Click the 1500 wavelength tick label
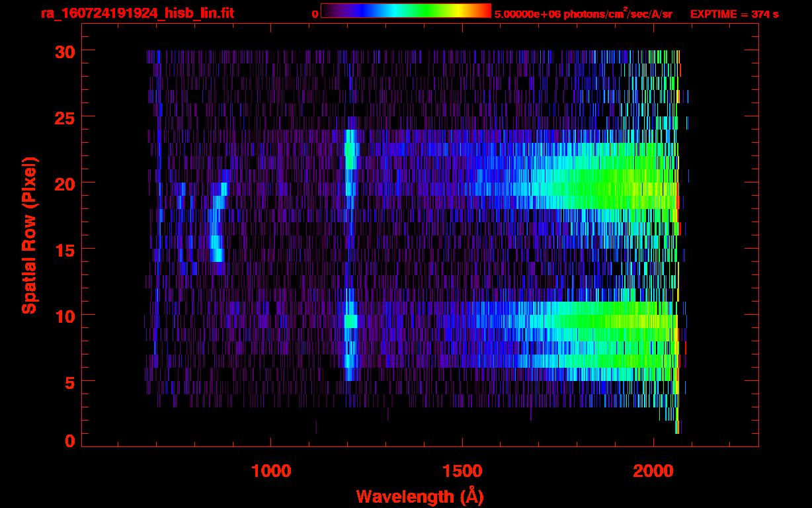This screenshot has width=812, height=508. coord(462,471)
